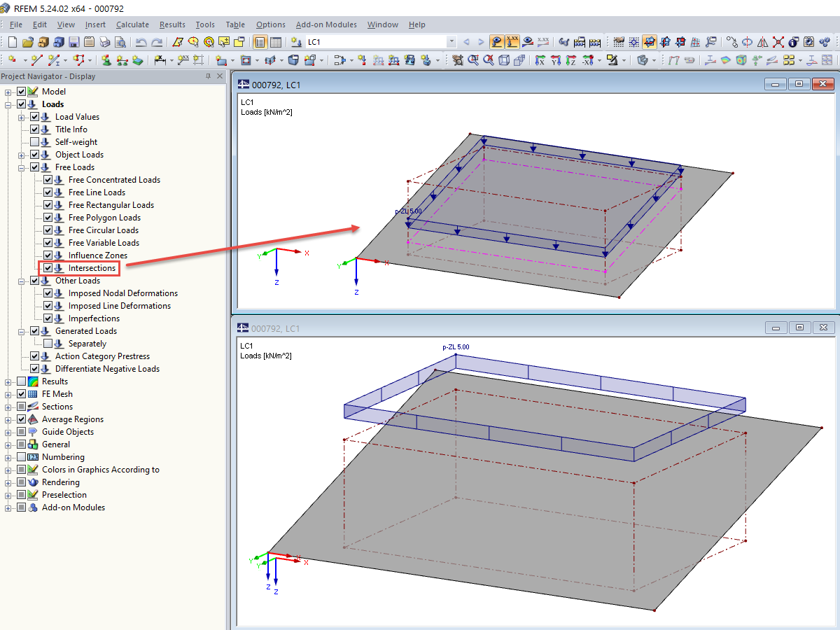Expand the Object Loads node
This screenshot has width=840, height=630.
tap(22, 155)
